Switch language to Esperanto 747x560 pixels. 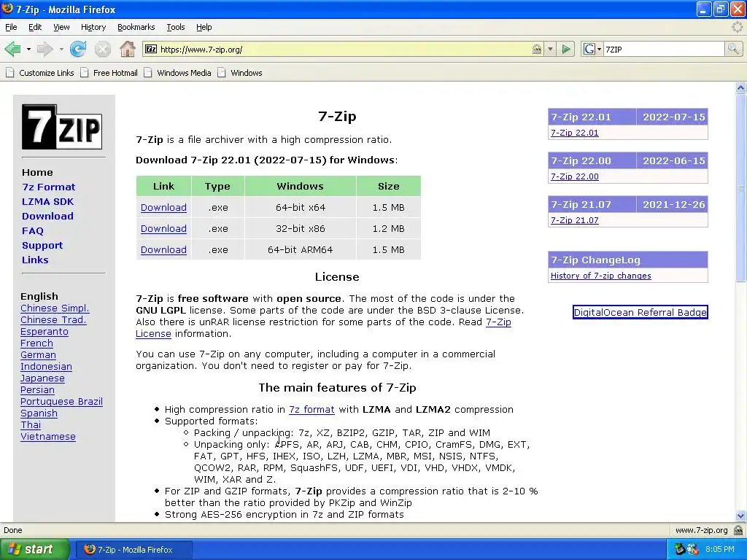pyautogui.click(x=44, y=332)
